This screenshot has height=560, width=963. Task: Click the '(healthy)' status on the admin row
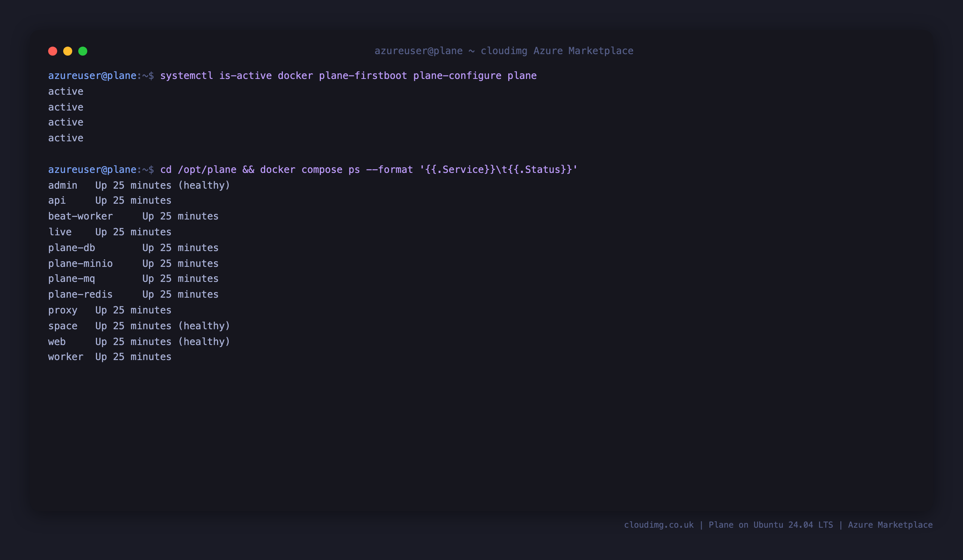coord(204,185)
